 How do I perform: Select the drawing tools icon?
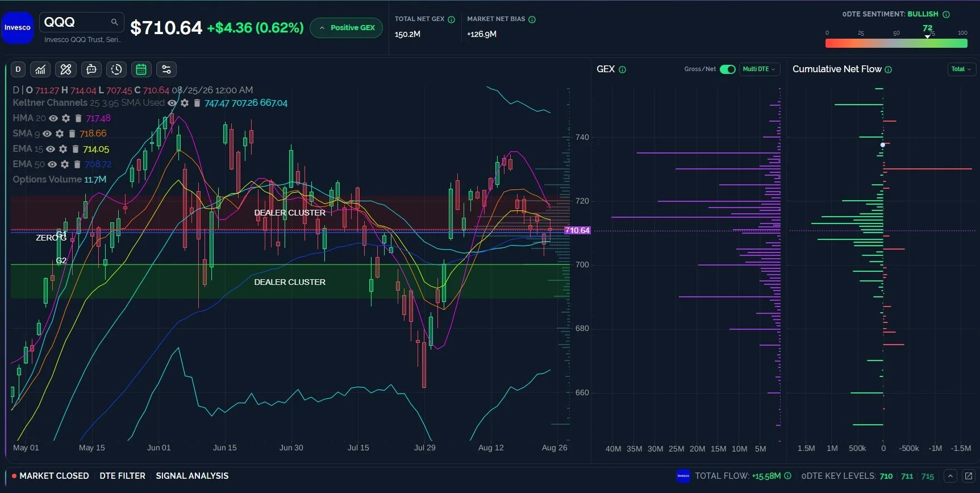[66, 69]
